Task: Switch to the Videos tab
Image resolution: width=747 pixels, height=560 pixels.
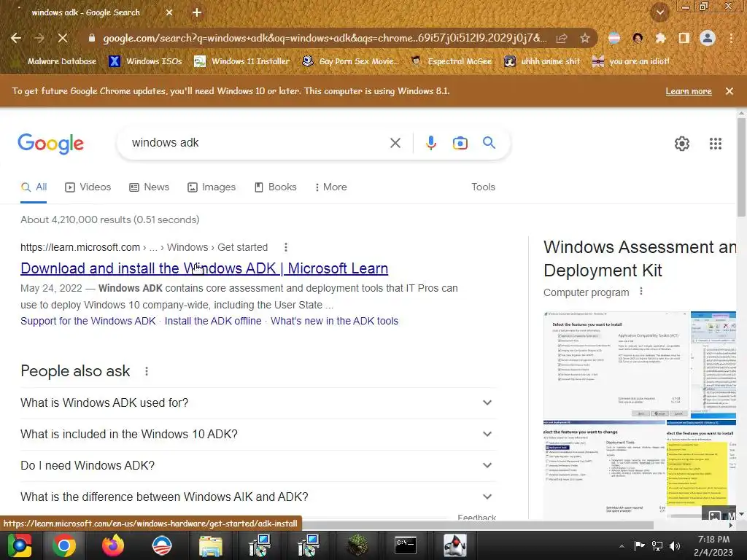Action: coord(88,187)
